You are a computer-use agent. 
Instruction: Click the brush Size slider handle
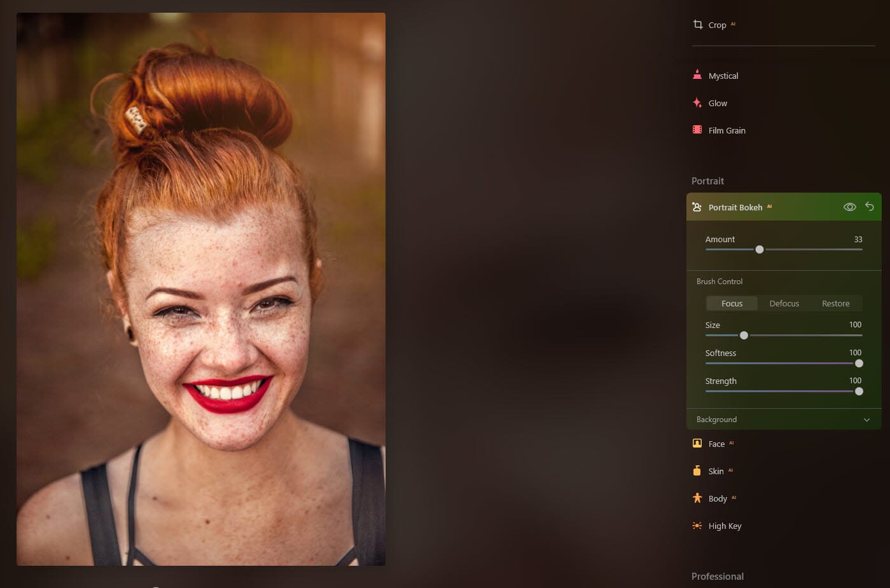point(744,335)
